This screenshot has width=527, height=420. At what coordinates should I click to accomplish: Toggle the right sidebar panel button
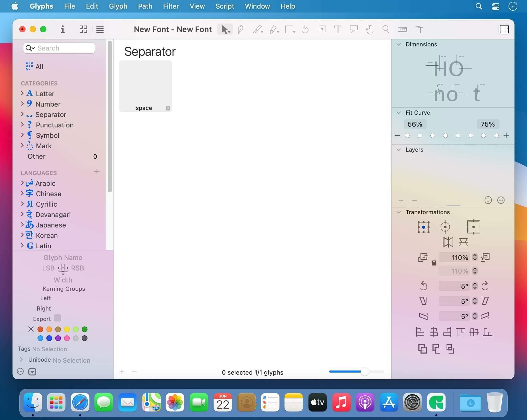click(504, 29)
